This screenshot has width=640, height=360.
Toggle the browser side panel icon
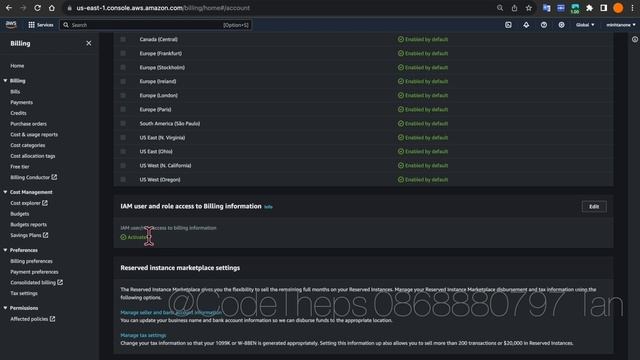tap(603, 8)
